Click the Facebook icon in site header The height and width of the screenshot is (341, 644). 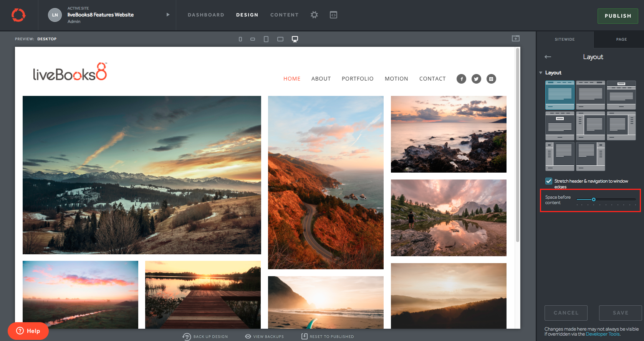(x=461, y=79)
